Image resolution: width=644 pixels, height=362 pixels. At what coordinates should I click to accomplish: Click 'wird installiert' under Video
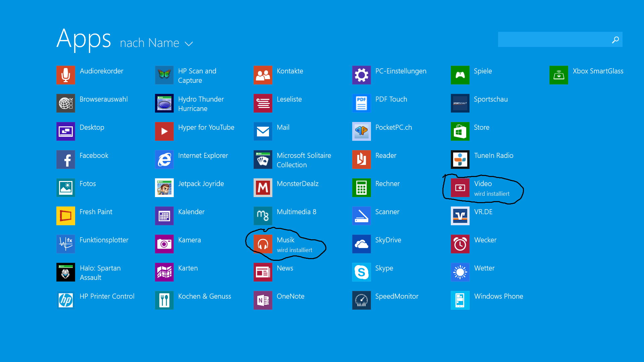[x=492, y=194]
